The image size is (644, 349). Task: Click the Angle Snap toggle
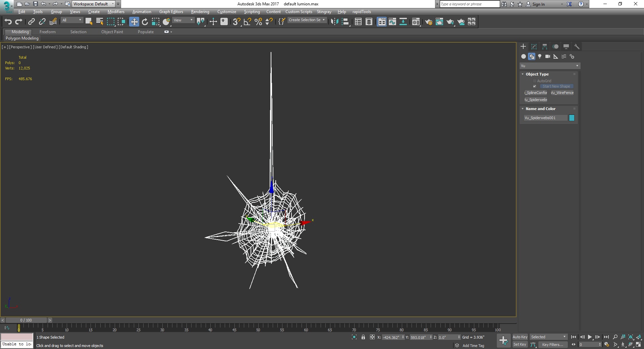[248, 22]
